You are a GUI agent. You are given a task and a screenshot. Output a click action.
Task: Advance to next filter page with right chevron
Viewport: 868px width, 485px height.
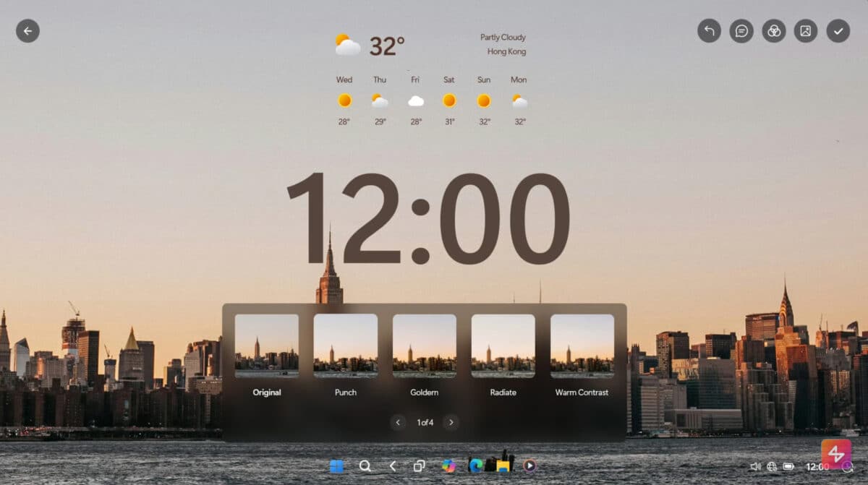pyautogui.click(x=451, y=422)
